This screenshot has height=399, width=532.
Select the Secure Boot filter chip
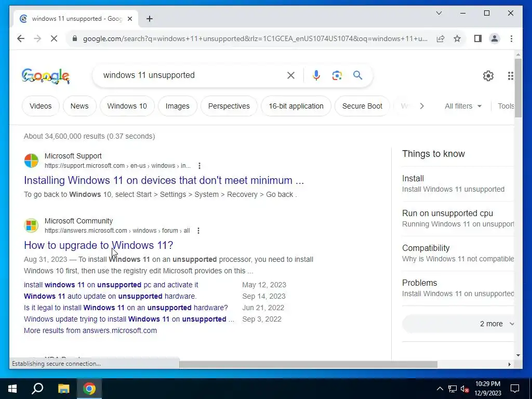coord(362,106)
